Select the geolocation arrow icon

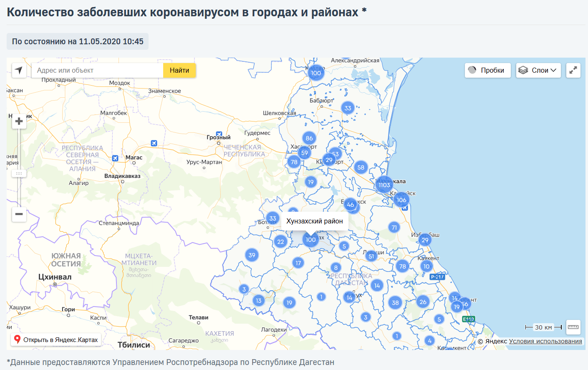[x=18, y=70]
